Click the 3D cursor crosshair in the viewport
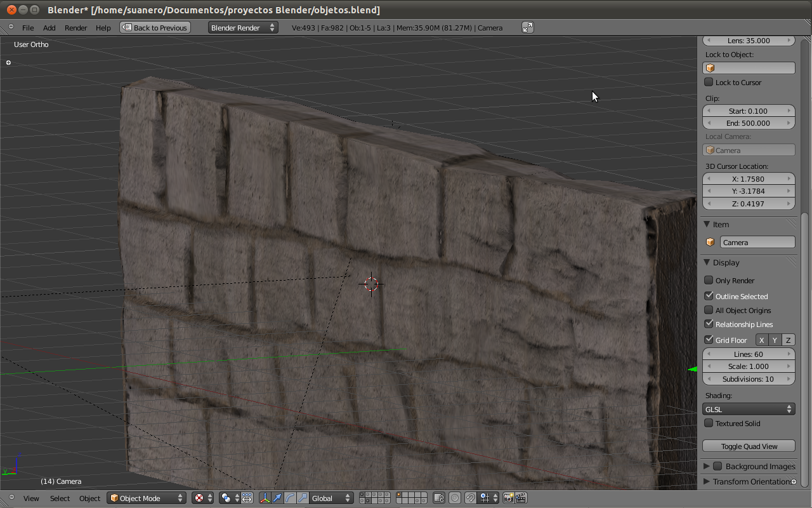Image resolution: width=812 pixels, height=508 pixels. point(372,284)
